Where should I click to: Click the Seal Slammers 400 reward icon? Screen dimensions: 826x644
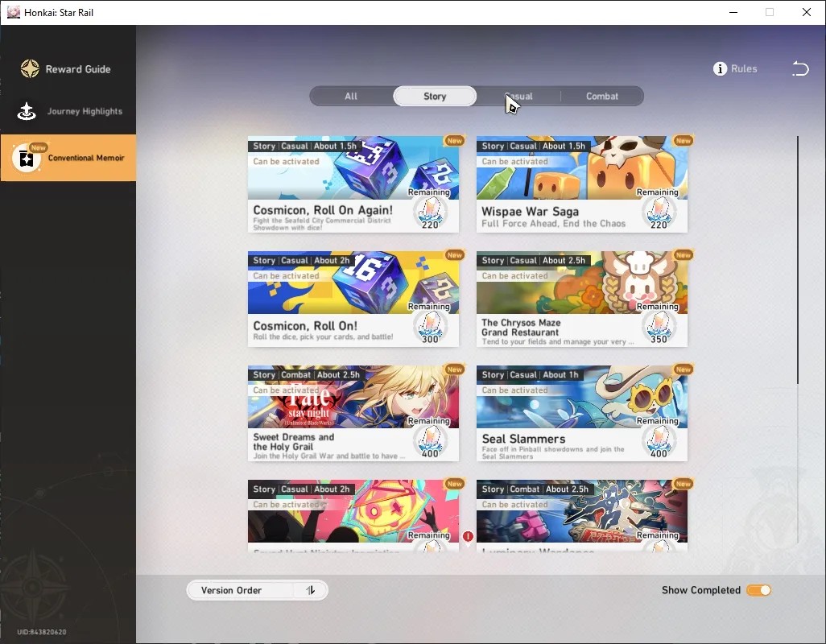click(659, 442)
